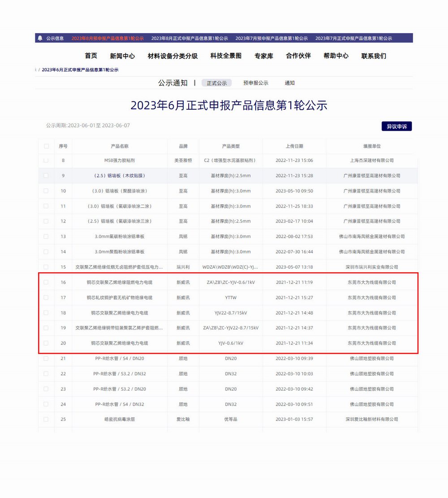Click the notification bell icon
The width and height of the screenshot is (448, 498).
[x=40, y=38]
